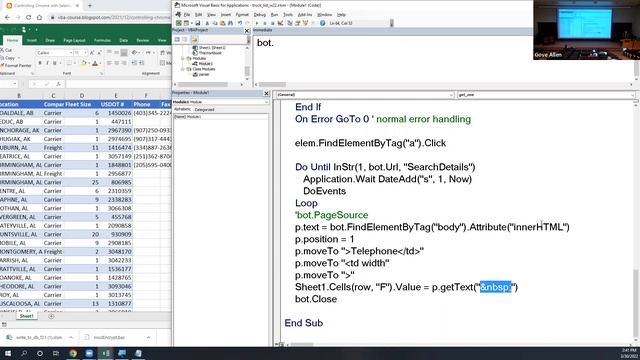The height and width of the screenshot is (360, 640).
Task: Select the Alphabetic tab in Properties
Action: [x=182, y=109]
